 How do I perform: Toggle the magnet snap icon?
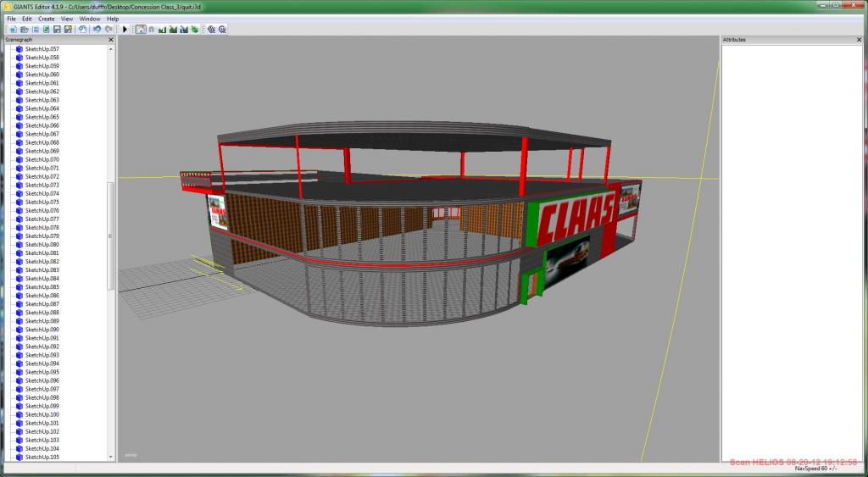[152, 30]
